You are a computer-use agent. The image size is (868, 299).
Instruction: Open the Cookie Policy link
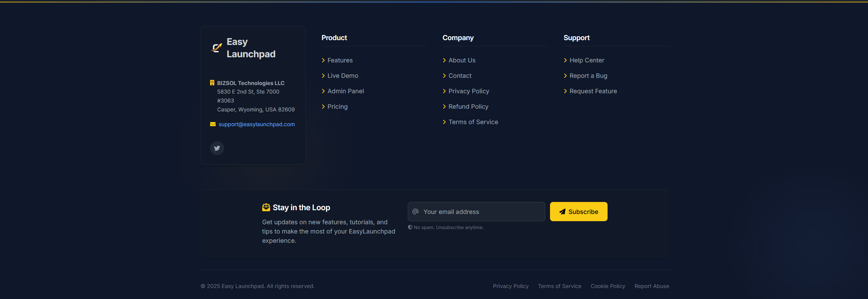point(608,286)
